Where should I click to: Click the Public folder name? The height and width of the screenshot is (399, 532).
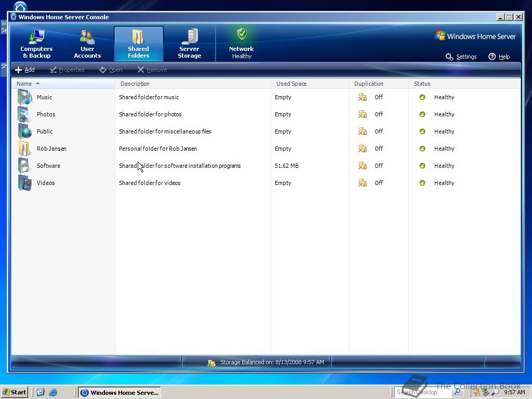point(45,131)
